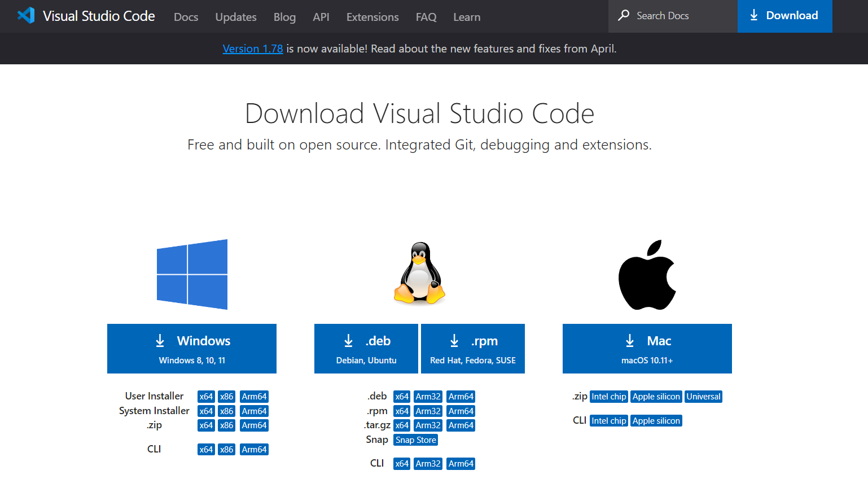The image size is (868, 501).
Task: Select Linux CLI Arm64 download
Action: [461, 464]
